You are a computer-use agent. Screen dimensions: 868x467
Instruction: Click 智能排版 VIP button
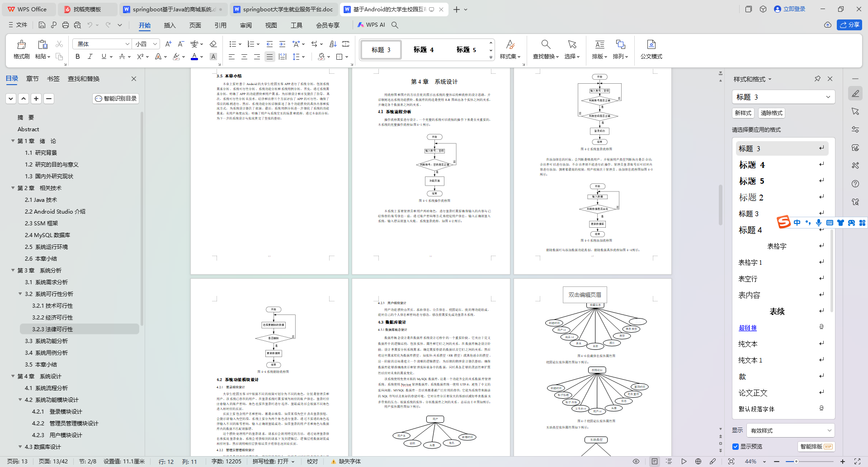(816, 447)
